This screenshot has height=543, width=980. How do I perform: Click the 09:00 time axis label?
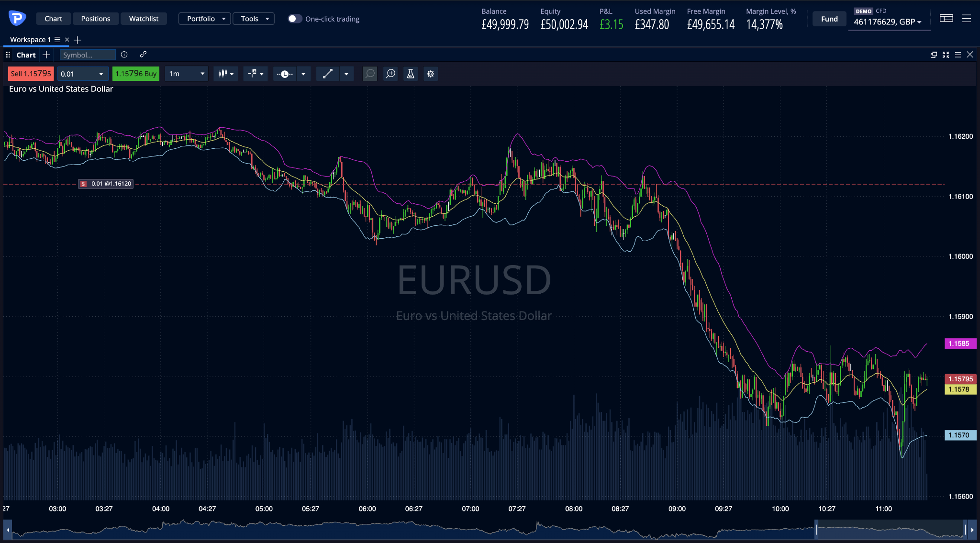[677, 509]
